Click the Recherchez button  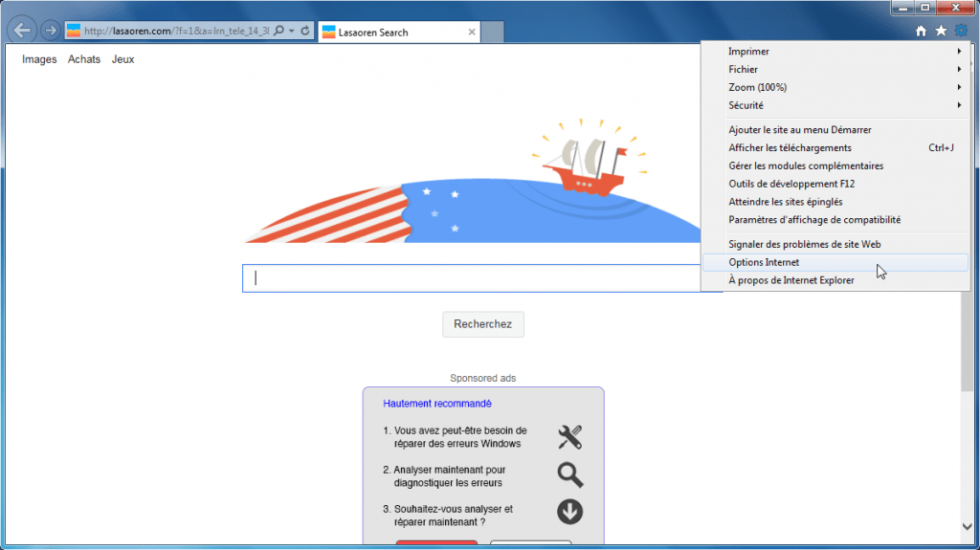483,324
